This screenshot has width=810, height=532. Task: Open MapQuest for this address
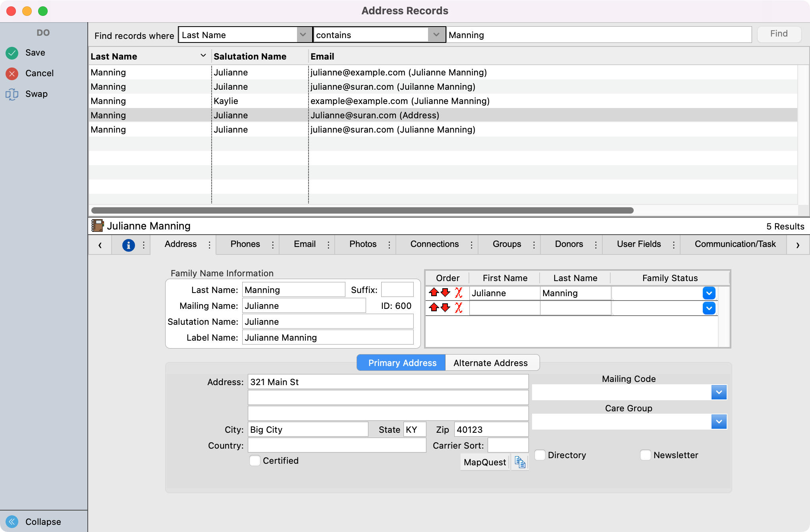[484, 462]
